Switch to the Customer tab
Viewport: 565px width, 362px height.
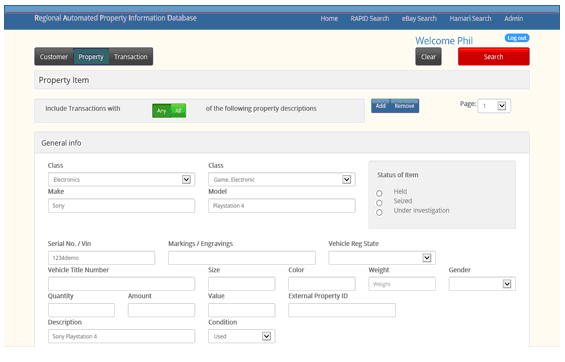(x=54, y=57)
